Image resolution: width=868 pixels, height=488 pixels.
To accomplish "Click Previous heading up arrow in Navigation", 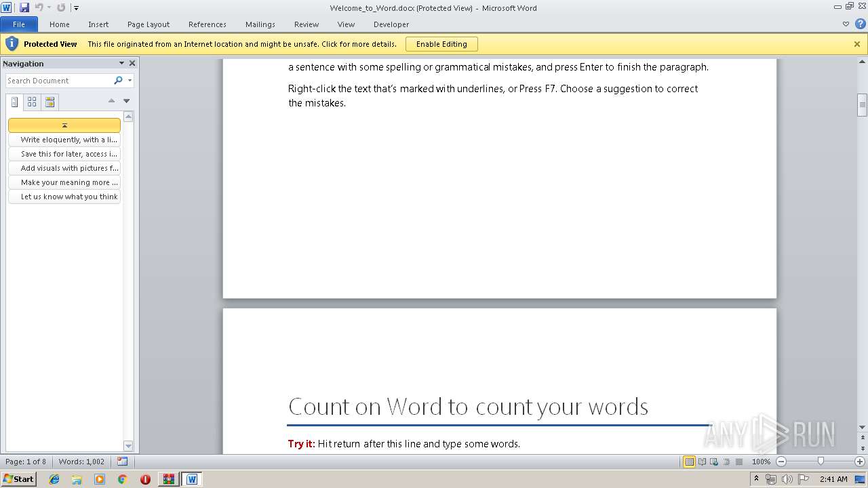I will 112,101.
